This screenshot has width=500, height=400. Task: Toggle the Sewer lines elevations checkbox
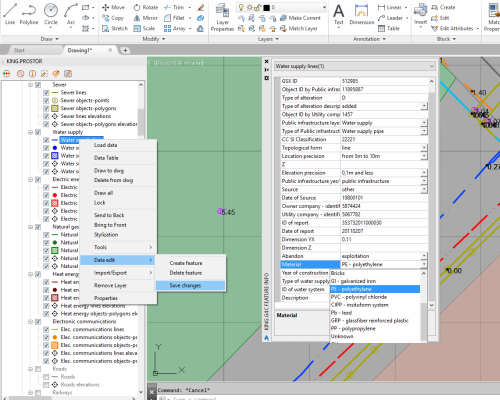[x=46, y=116]
